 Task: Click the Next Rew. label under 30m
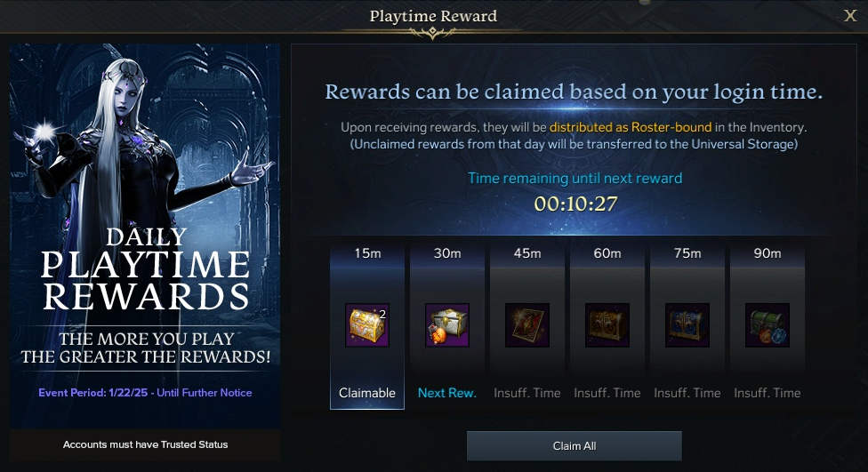[x=447, y=393]
